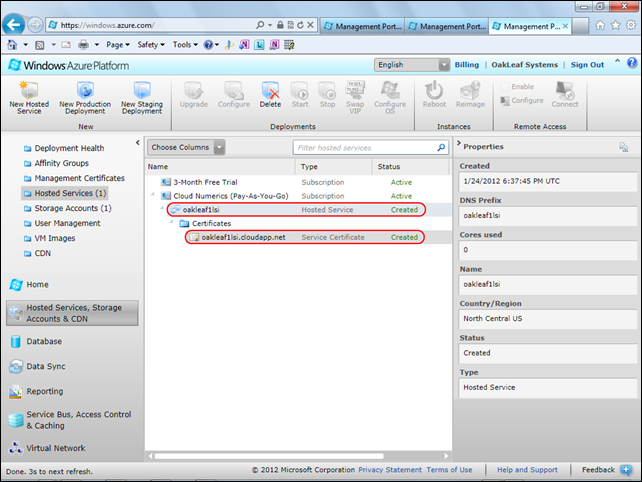Collapse the Cloud Numerics subscription node
This screenshot has height=482, width=642.
(153, 194)
